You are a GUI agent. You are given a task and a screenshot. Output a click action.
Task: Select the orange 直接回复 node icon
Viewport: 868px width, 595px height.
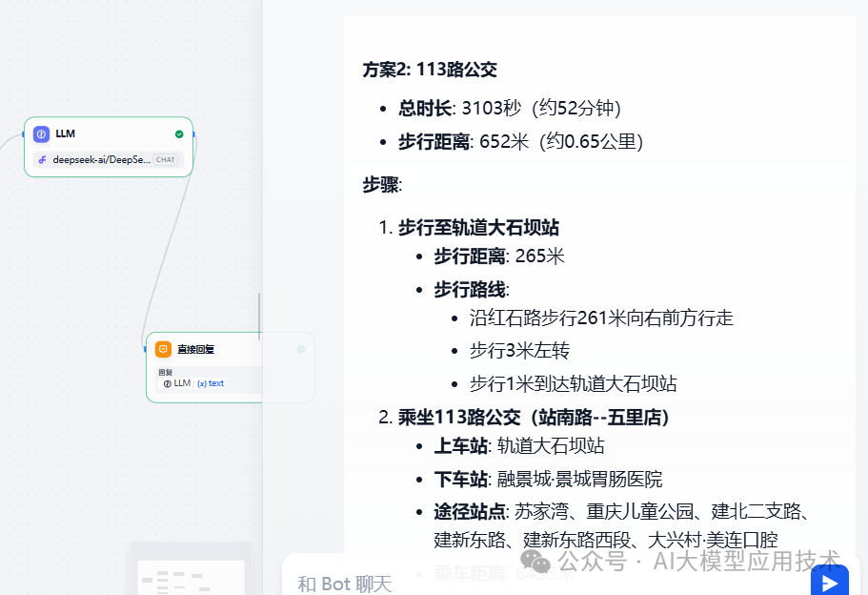163,348
